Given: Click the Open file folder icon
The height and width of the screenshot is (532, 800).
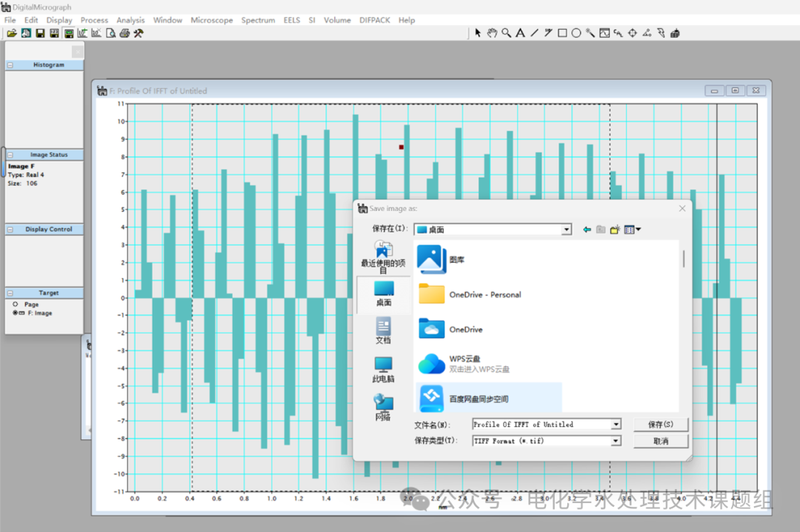Looking at the screenshot, I should coord(12,33).
